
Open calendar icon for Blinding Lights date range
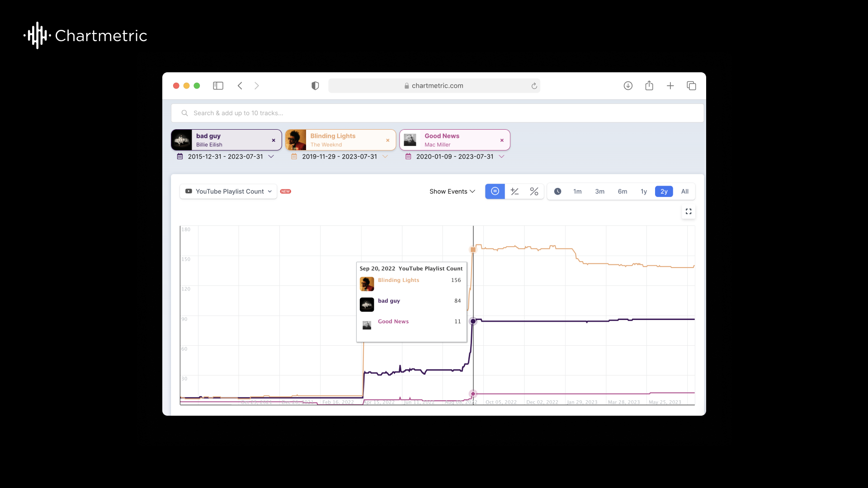(294, 156)
